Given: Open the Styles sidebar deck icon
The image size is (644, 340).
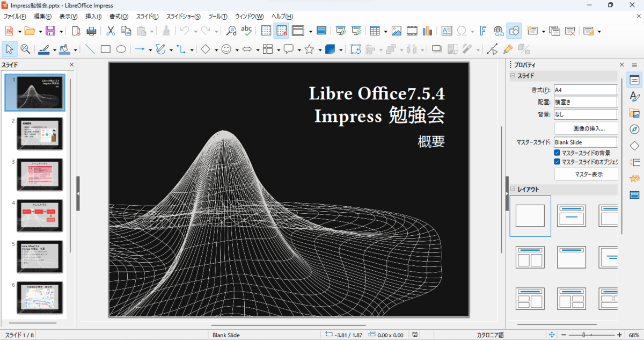Looking at the screenshot, I should coord(634,96).
